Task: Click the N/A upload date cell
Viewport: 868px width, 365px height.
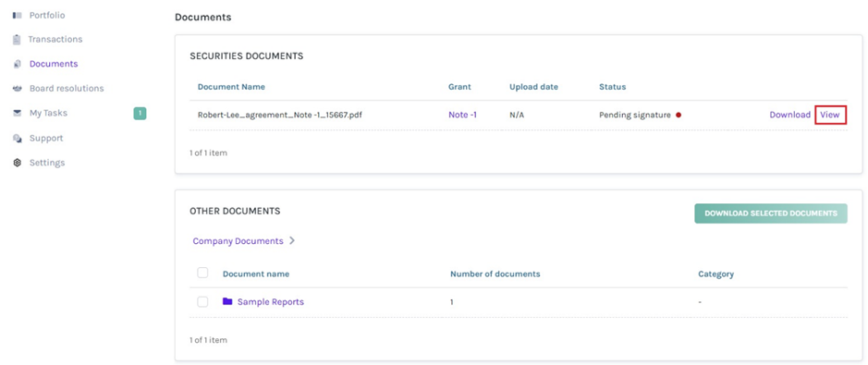Action: (517, 115)
